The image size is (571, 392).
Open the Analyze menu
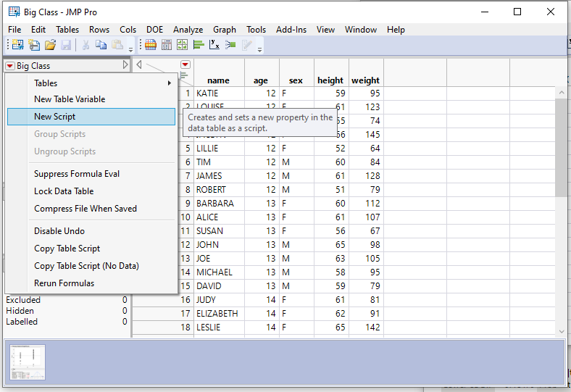(188, 30)
